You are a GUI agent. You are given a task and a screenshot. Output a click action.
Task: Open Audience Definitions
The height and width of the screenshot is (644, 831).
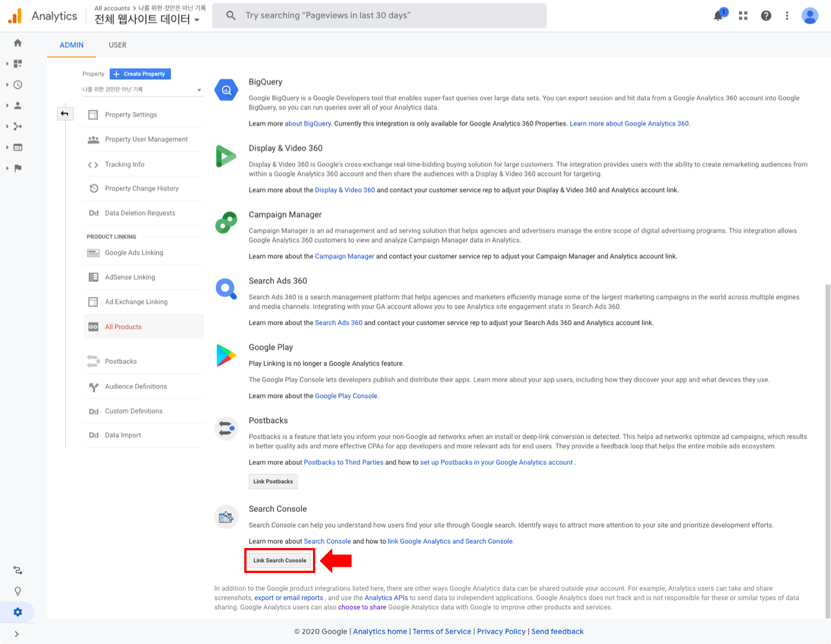coord(144,386)
